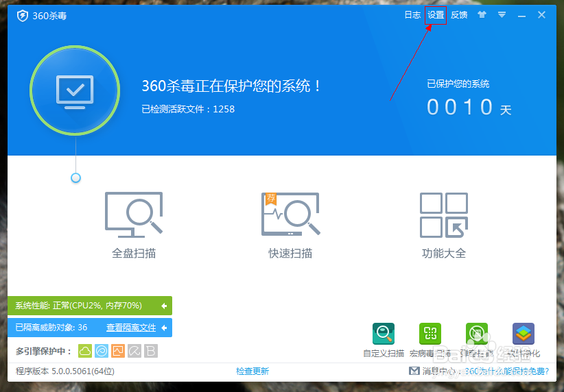Toggle the gray curved-line engine icon

pyautogui.click(x=134, y=351)
